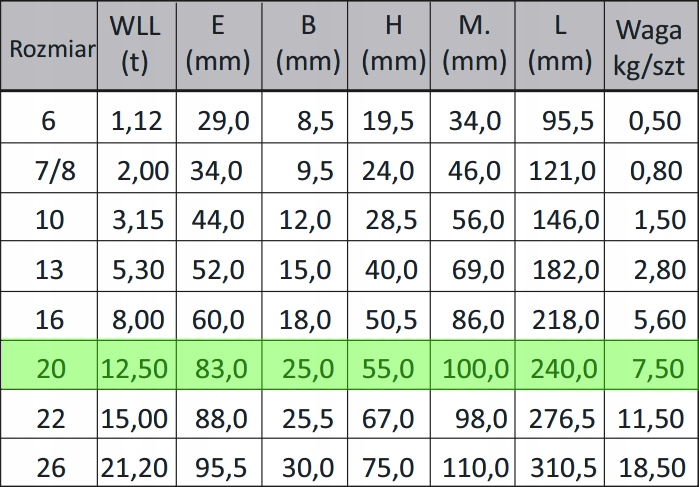Select the 21,20 WLL cell

(x=135, y=465)
